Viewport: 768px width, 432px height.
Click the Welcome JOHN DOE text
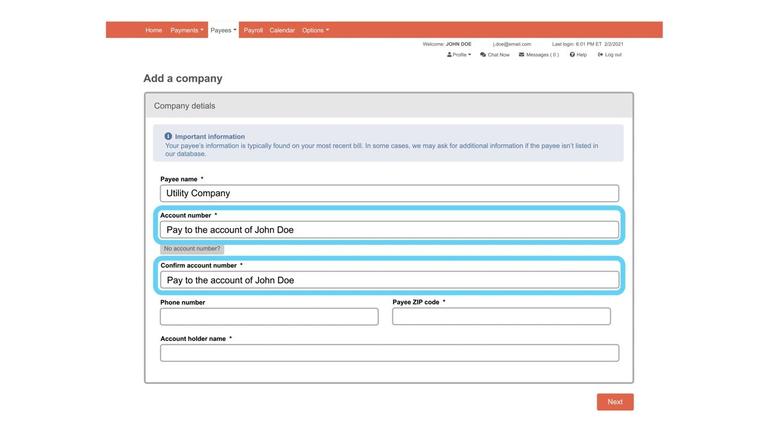[x=447, y=44]
